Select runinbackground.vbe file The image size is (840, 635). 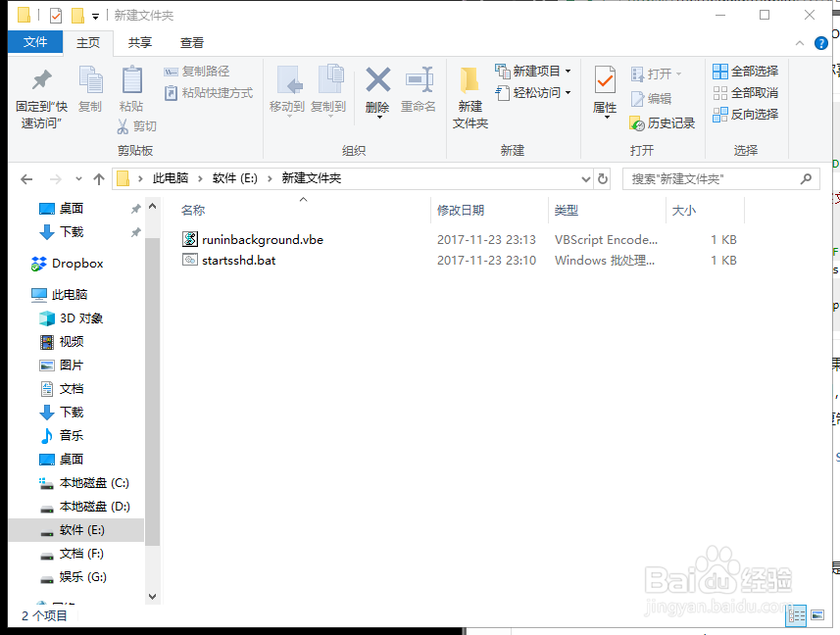[261, 239]
